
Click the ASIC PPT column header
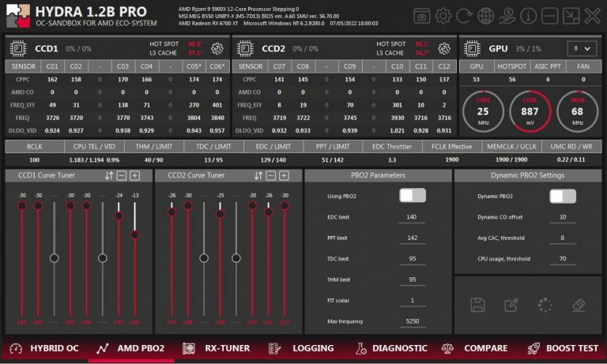click(548, 66)
